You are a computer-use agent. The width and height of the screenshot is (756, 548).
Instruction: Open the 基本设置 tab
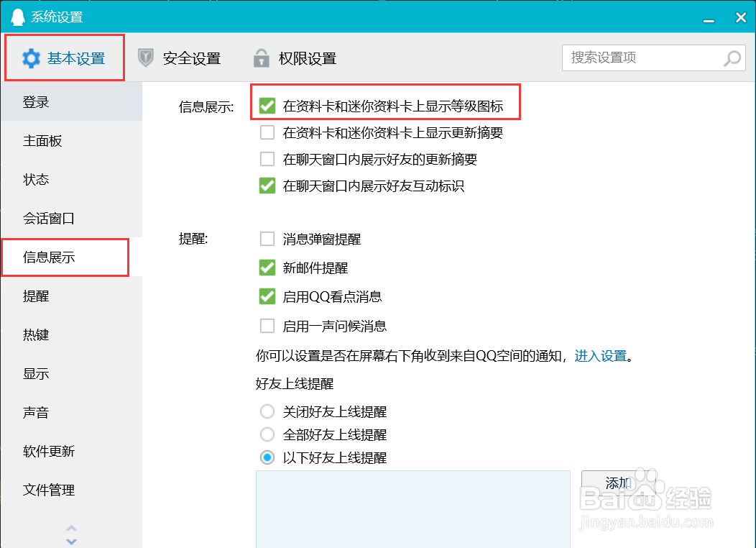pyautogui.click(x=65, y=58)
